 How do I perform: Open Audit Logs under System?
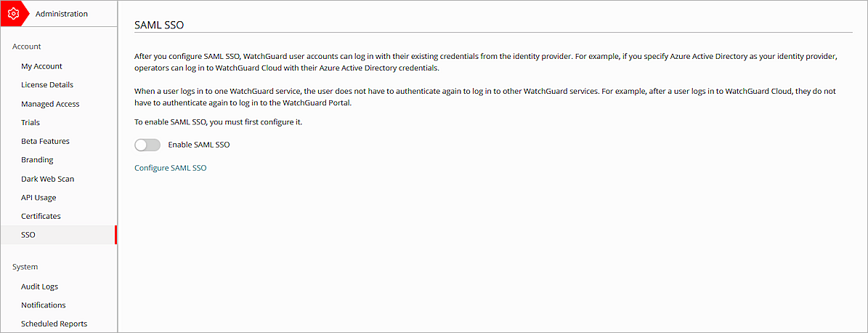click(39, 286)
